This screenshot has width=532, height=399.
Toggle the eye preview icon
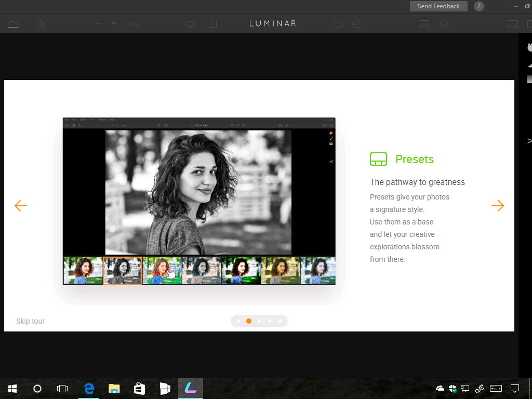(191, 24)
